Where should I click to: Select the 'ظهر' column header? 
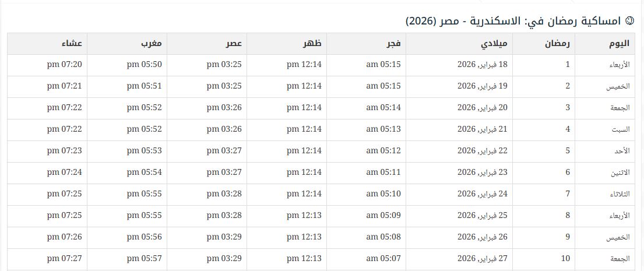pyautogui.click(x=312, y=43)
